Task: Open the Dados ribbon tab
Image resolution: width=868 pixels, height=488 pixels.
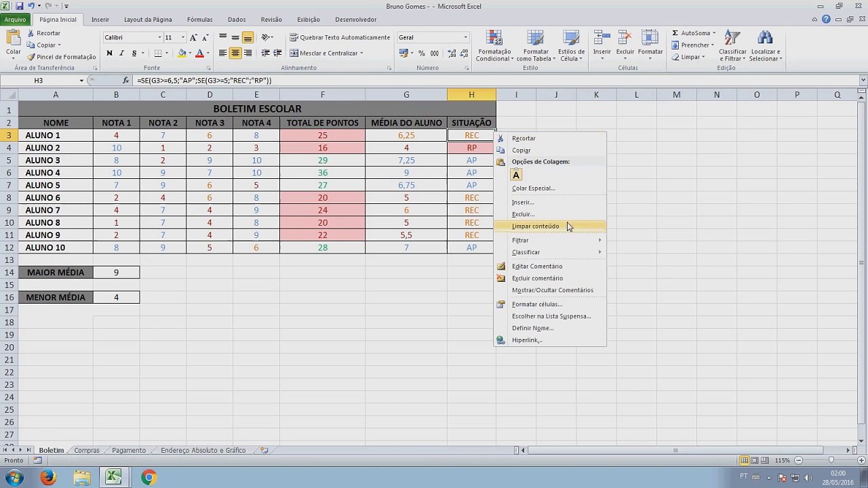Action: coord(237,20)
